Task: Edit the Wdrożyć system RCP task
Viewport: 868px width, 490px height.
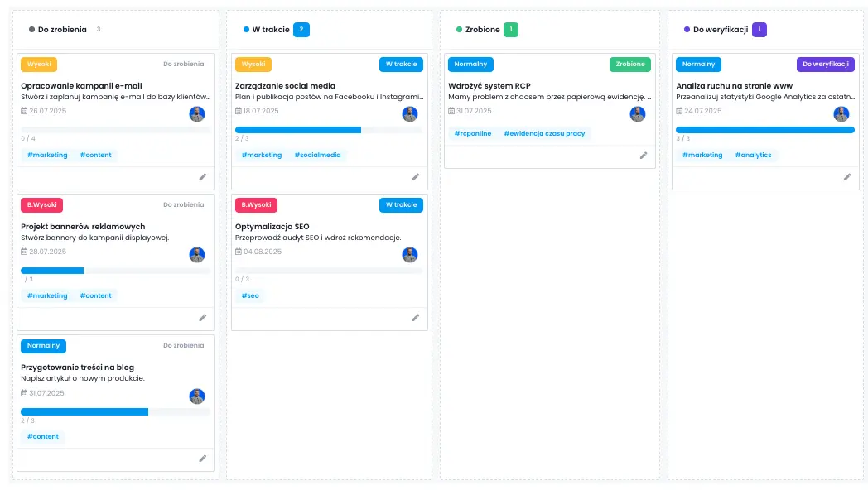Action: (644, 156)
